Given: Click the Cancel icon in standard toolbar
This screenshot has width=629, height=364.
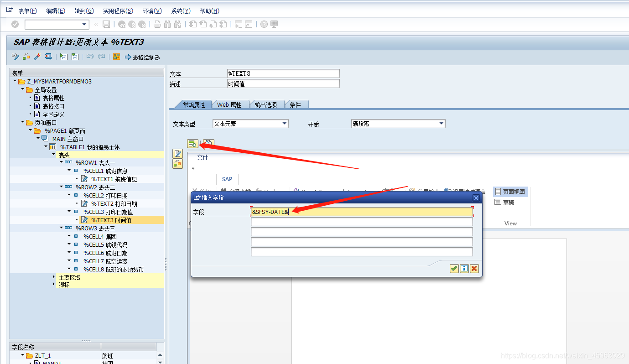Looking at the screenshot, I should pyautogui.click(x=142, y=25).
